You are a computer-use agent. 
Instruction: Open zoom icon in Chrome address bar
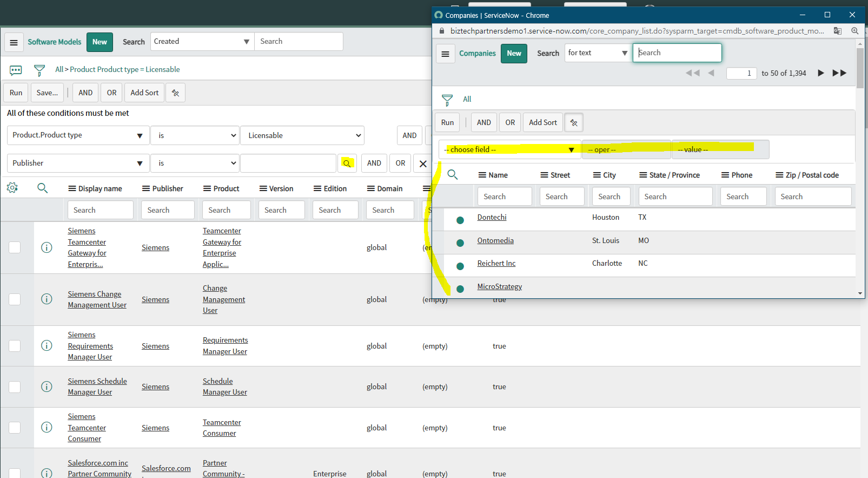coord(855,31)
